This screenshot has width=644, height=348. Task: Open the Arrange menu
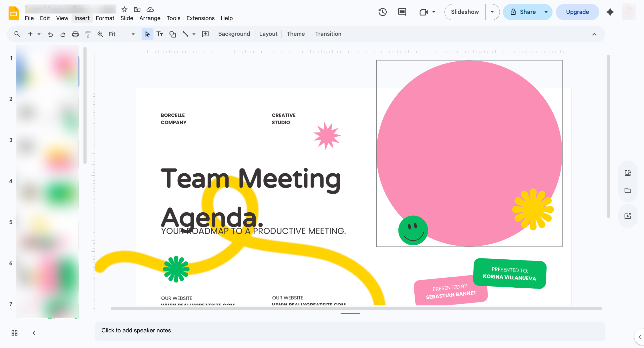click(150, 18)
